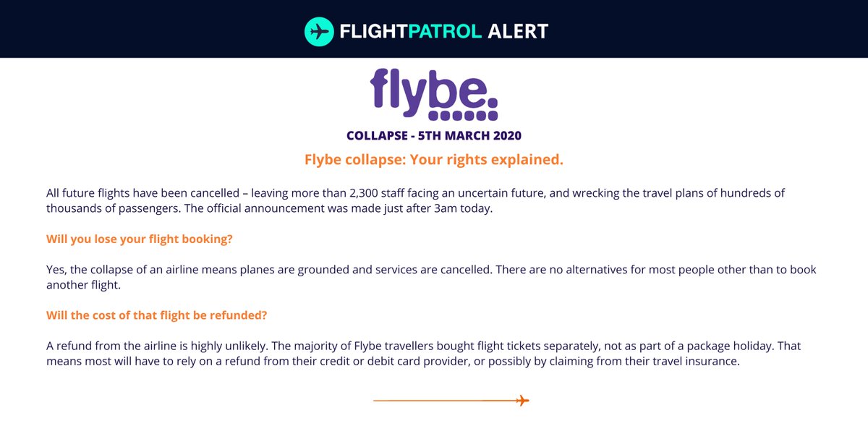Click the FlightPatrol airplane circle icon
The width and height of the screenshot is (868, 434).
[x=319, y=31]
